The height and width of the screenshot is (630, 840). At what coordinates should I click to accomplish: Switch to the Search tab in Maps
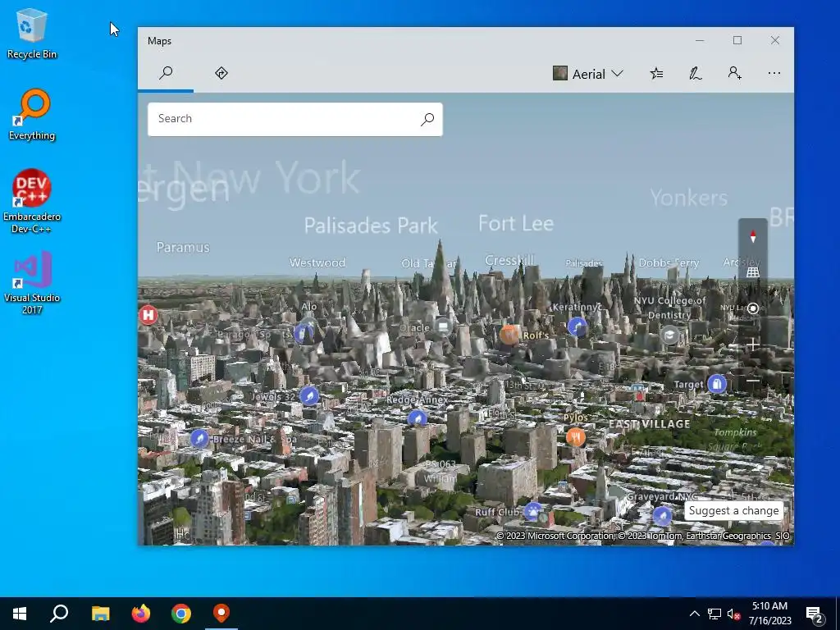point(166,73)
